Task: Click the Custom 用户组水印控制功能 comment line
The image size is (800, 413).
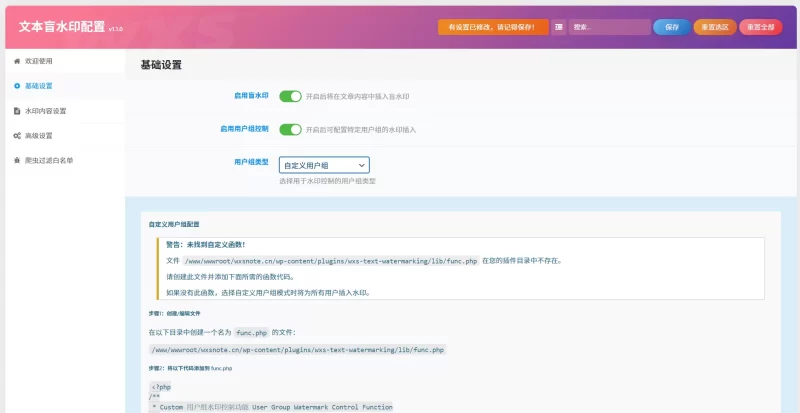Action: coord(271,407)
